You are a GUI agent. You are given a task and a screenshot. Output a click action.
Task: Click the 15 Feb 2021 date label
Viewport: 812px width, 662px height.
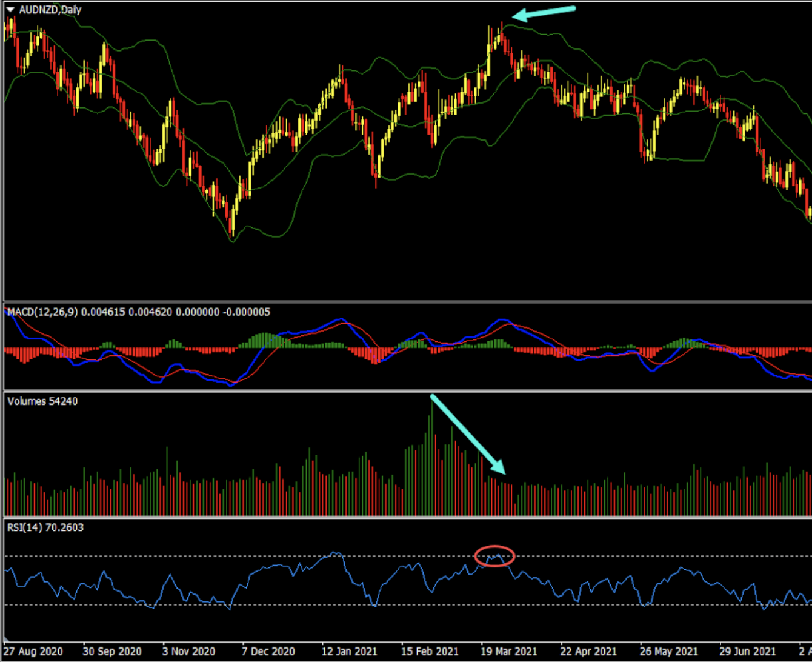[x=430, y=651]
